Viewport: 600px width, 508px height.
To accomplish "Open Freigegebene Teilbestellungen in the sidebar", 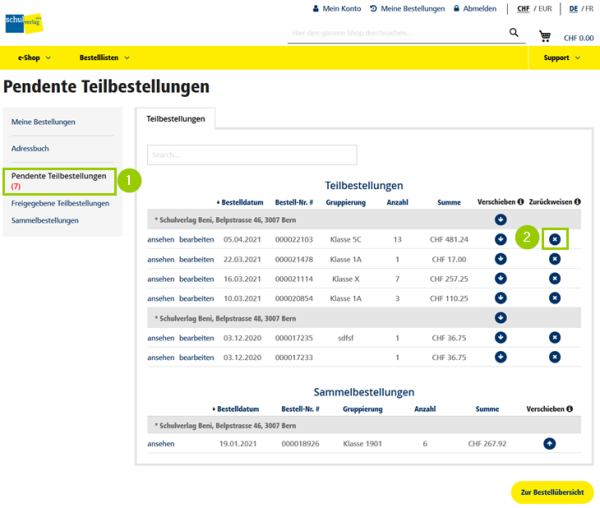I will [x=60, y=203].
